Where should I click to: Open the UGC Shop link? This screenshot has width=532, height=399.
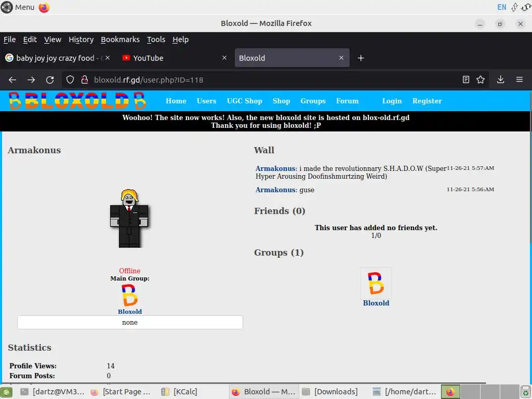click(x=245, y=101)
